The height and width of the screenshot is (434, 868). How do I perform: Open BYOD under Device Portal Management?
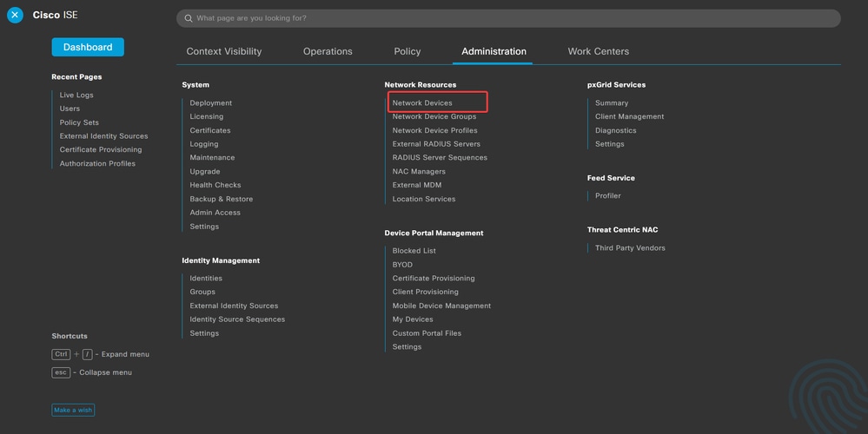pyautogui.click(x=402, y=265)
